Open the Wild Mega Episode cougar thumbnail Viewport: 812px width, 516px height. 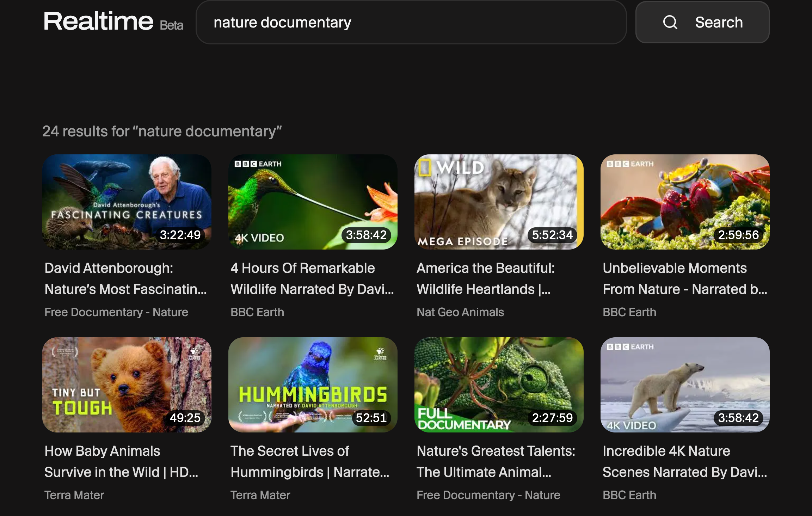click(499, 202)
